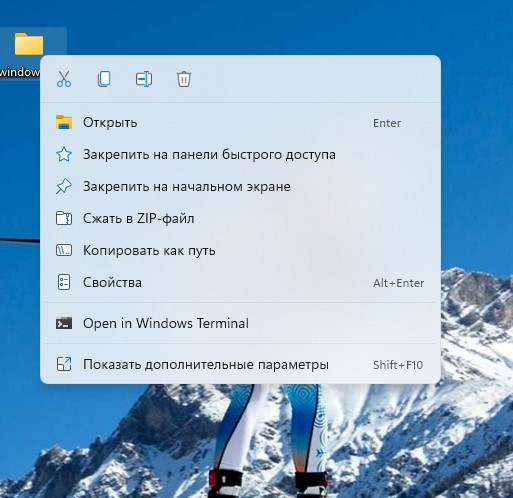Click the star icon beside quick access pin
This screenshot has height=498, width=513.
pyautogui.click(x=64, y=154)
